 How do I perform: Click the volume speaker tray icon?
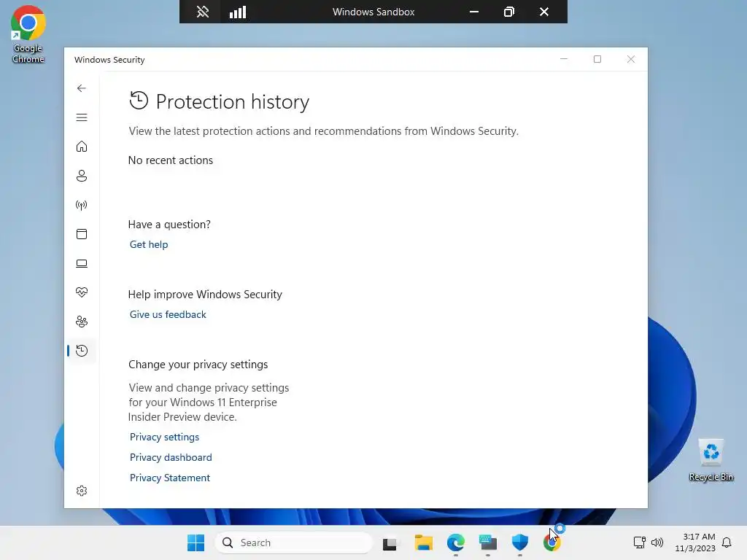pyautogui.click(x=657, y=542)
